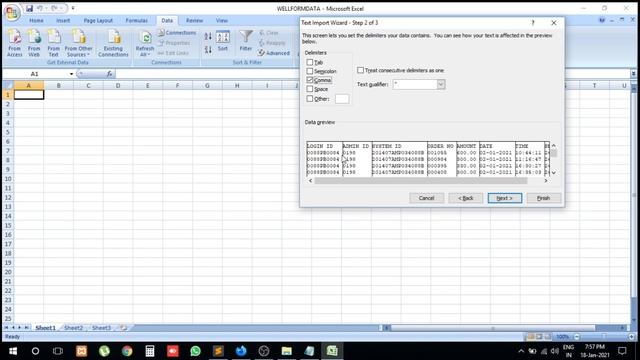Click the Windows Start button
This screenshot has height=360, width=640.
pyautogui.click(x=13, y=351)
